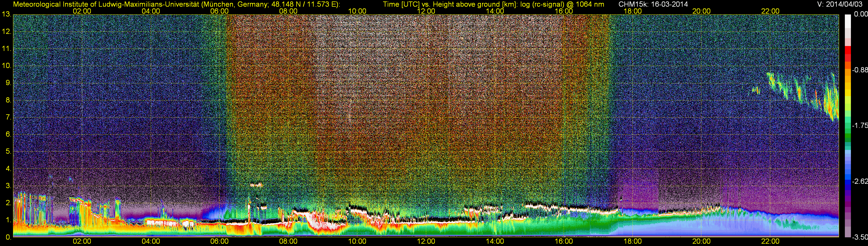Select the 10:00 label on the top time axis
868x246 pixels.
coord(357,11)
